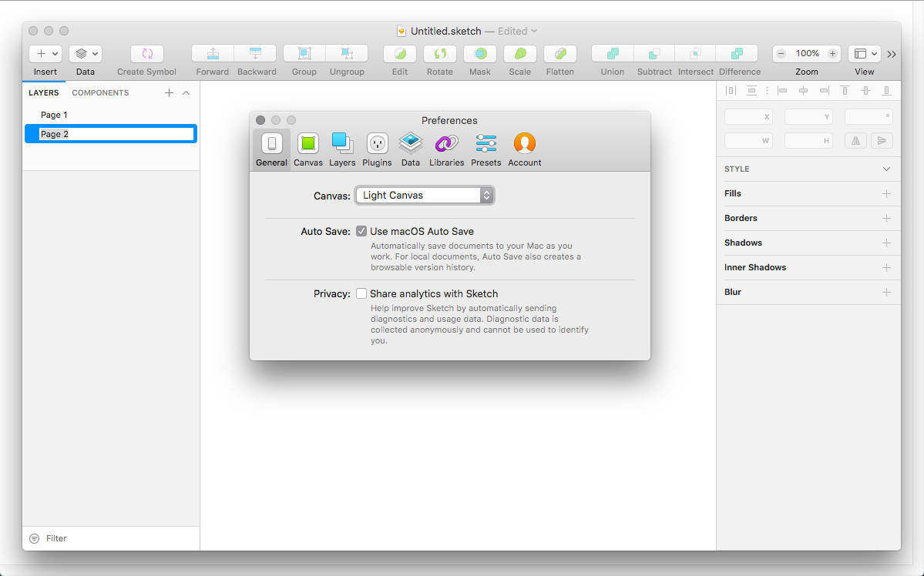Click the align right icon in inspector
Screen dimensions: 924x576
pos(825,91)
